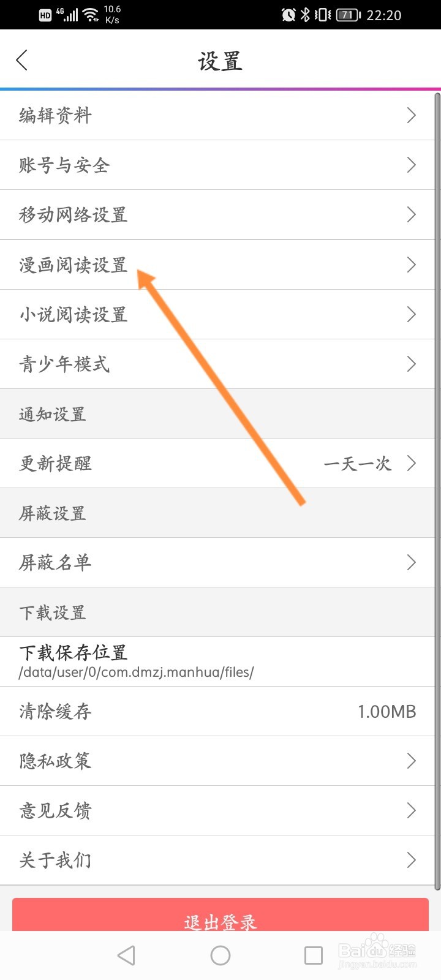Tap chevron next to 账号与安全
Viewport: 441px width, 980px height.
click(412, 165)
